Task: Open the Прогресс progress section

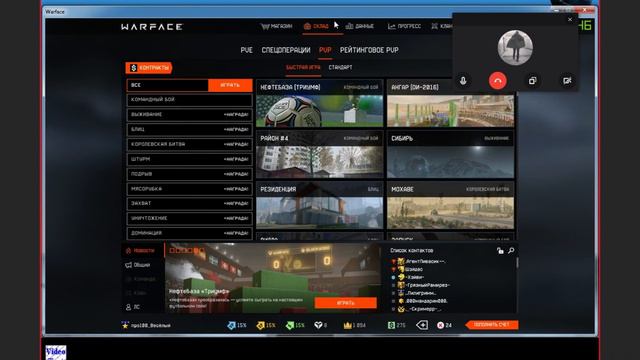Action: point(404,27)
